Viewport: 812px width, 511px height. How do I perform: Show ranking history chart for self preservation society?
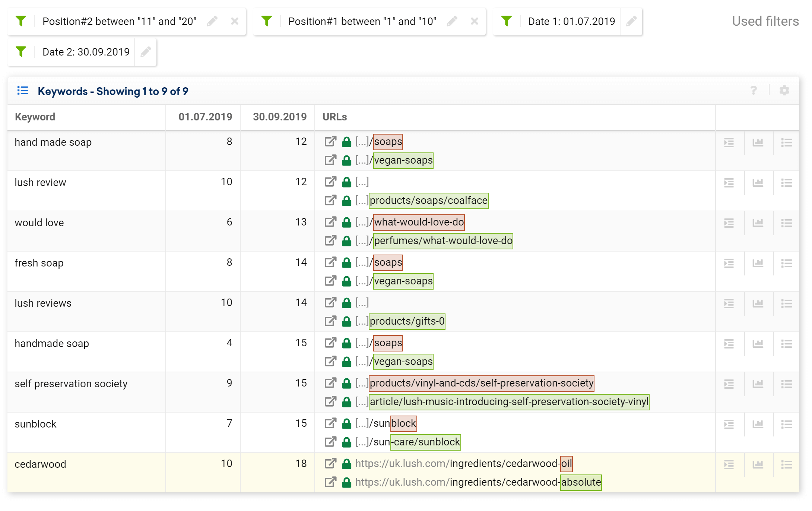(758, 384)
